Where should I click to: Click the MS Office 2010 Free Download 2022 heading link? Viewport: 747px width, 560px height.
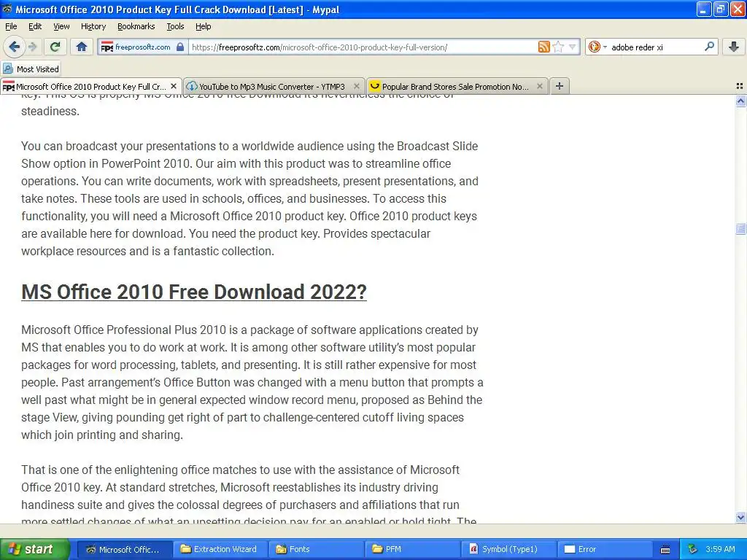click(x=194, y=292)
